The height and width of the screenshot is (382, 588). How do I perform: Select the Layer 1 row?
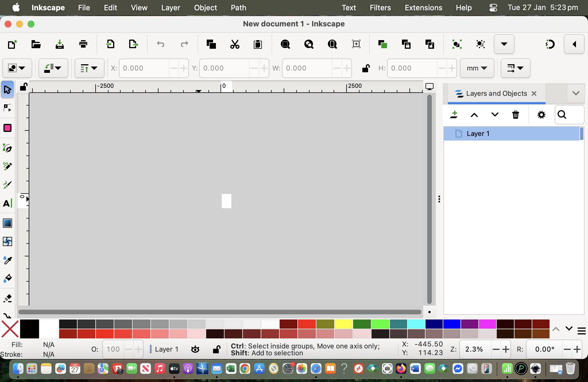click(512, 134)
